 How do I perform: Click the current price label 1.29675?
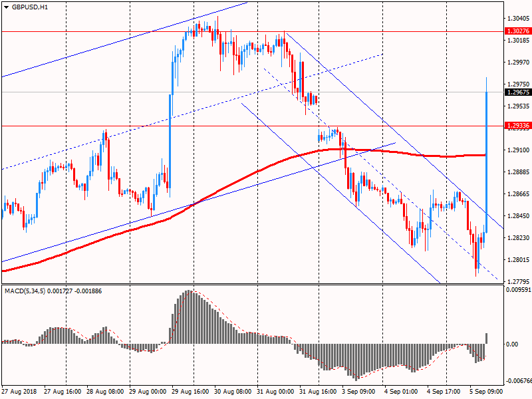[518, 92]
